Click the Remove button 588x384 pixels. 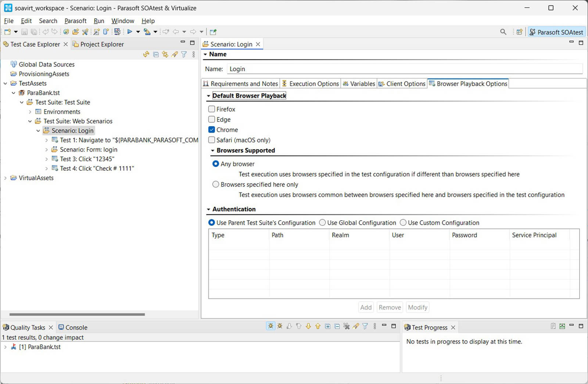390,307
